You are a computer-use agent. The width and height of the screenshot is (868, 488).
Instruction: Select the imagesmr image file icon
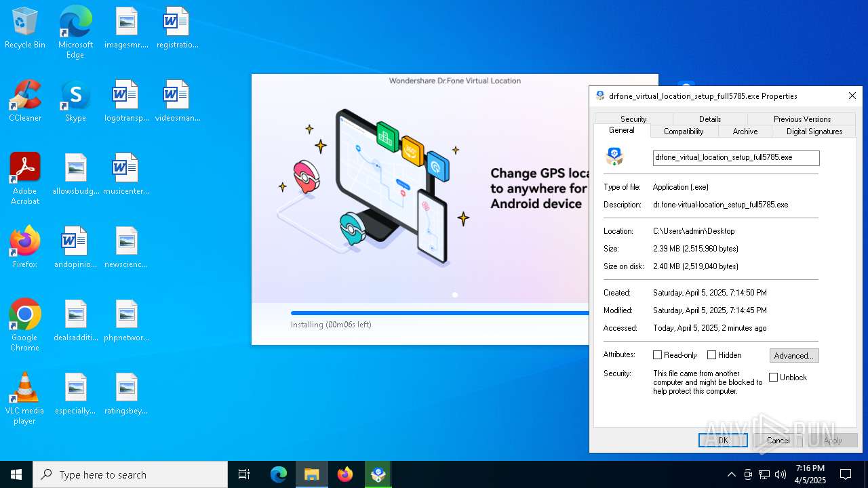[126, 28]
